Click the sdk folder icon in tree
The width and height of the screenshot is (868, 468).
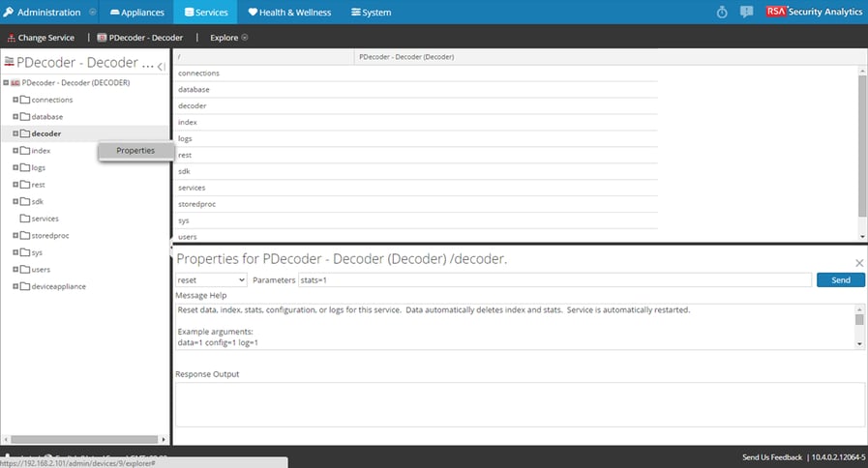[x=25, y=201]
